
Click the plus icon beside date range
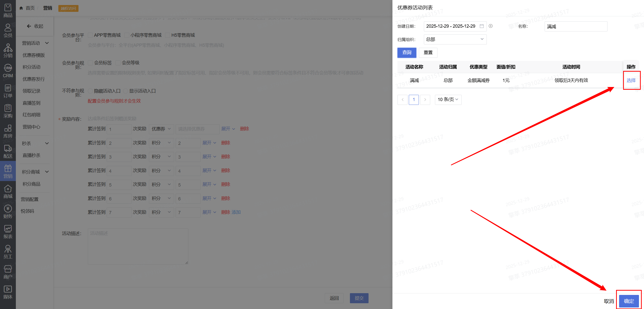(x=491, y=26)
